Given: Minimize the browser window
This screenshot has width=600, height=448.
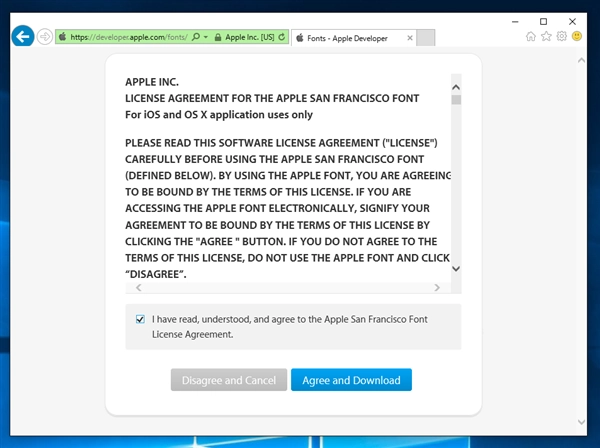Looking at the screenshot, I should pyautogui.click(x=515, y=22).
